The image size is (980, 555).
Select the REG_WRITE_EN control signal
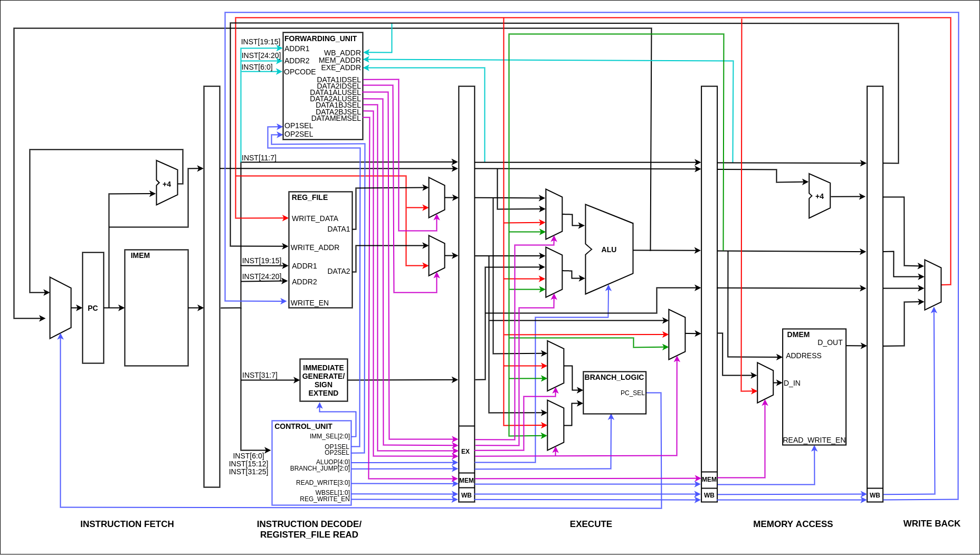(325, 499)
